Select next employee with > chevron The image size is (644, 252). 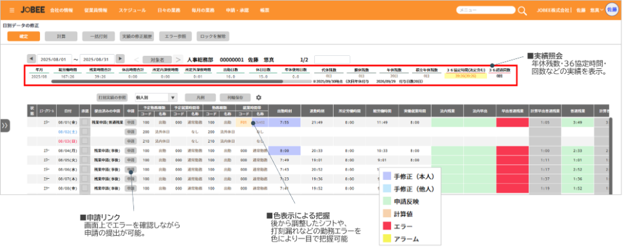[178, 59]
